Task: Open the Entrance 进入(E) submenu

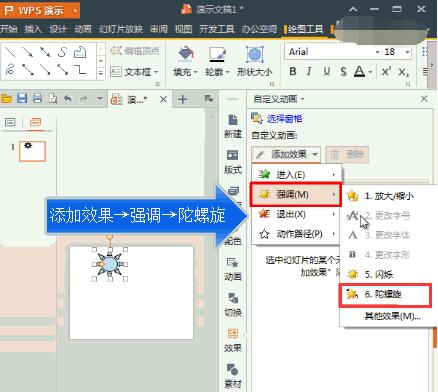Action: coord(297,174)
